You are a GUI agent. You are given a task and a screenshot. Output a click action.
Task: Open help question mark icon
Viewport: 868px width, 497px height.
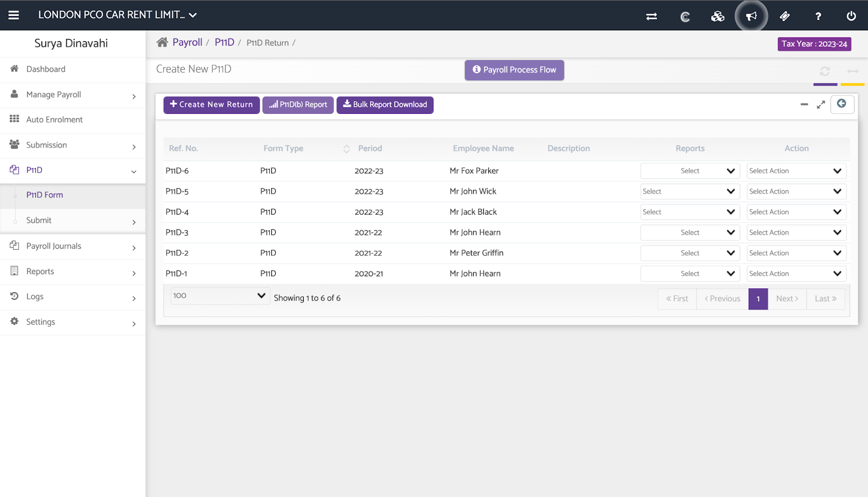818,16
